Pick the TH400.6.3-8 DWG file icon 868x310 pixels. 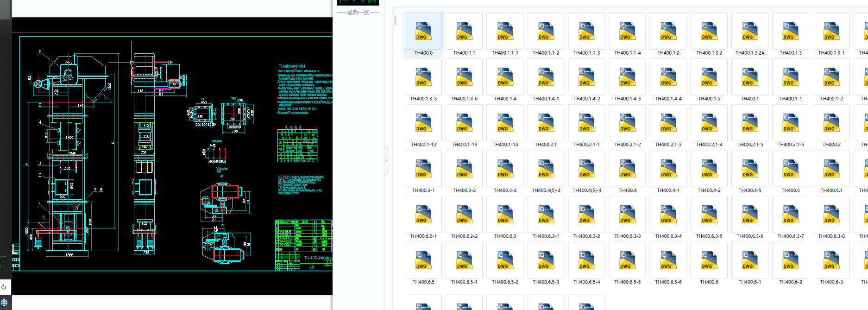pyautogui.click(x=831, y=214)
